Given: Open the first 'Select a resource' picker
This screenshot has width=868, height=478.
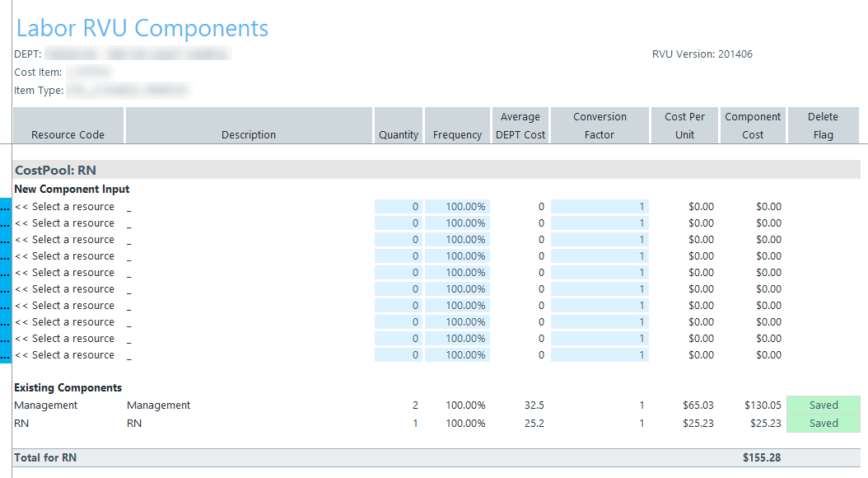Looking at the screenshot, I should (65, 207).
